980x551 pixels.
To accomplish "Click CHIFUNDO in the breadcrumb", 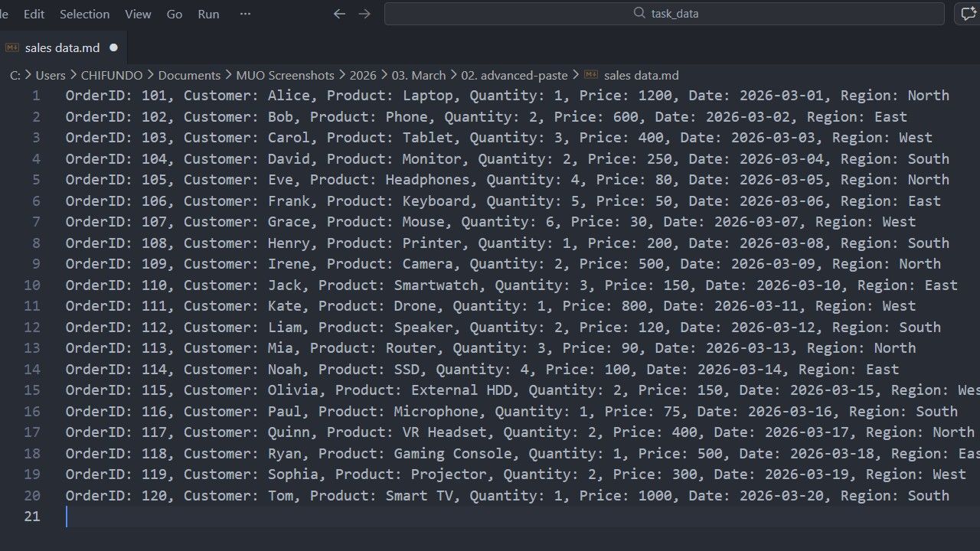I will [112, 75].
